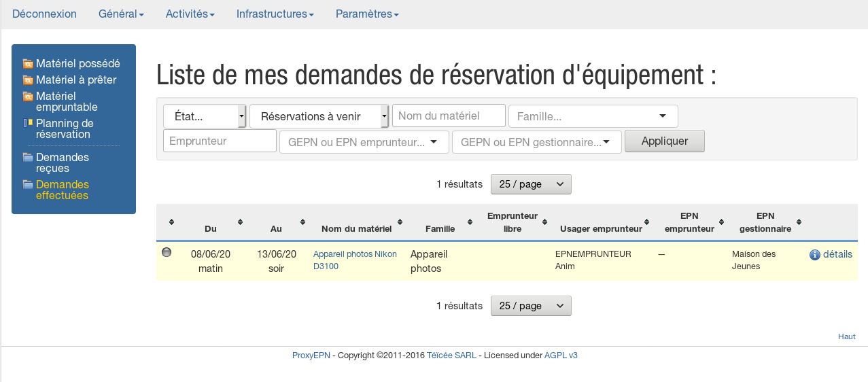This screenshot has width=868, height=382.
Task: Click the Matériel empruntable folder icon
Action: tap(28, 97)
